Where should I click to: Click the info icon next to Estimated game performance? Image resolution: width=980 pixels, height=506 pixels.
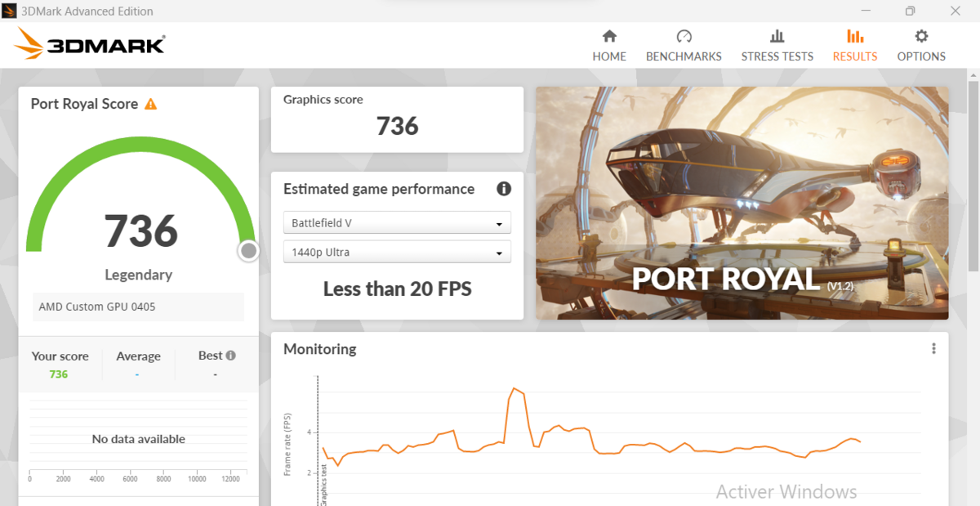[x=504, y=189]
